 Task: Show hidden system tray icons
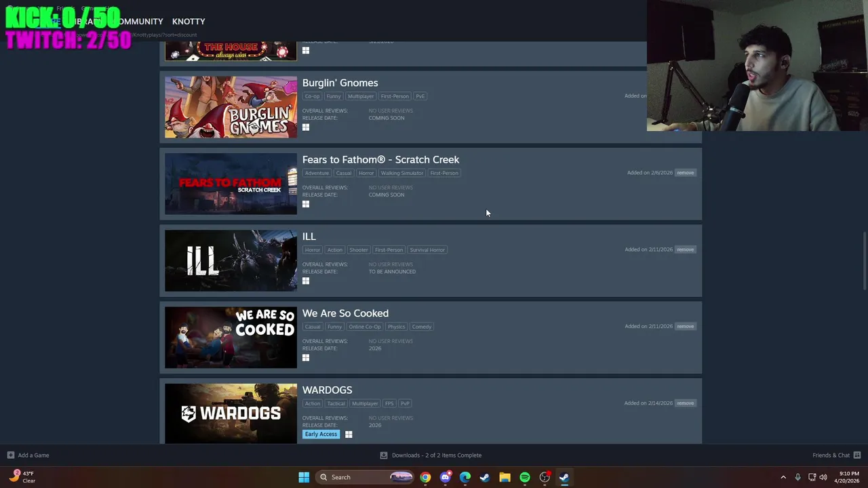point(783,477)
